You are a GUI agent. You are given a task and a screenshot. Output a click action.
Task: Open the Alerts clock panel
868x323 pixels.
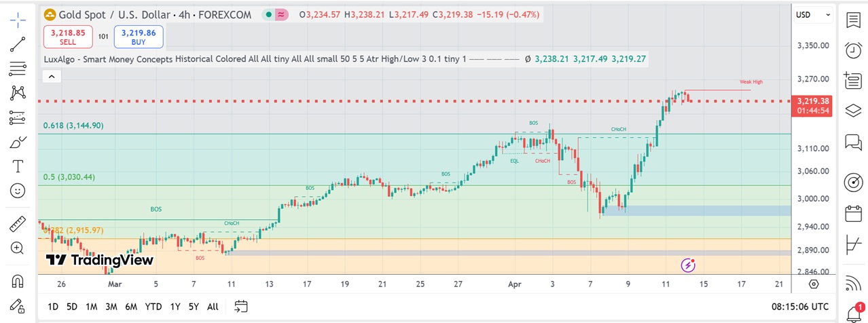[852, 50]
